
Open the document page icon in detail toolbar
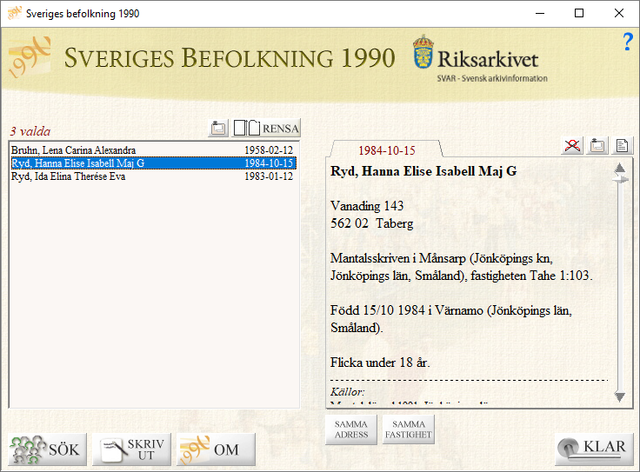[x=622, y=146]
